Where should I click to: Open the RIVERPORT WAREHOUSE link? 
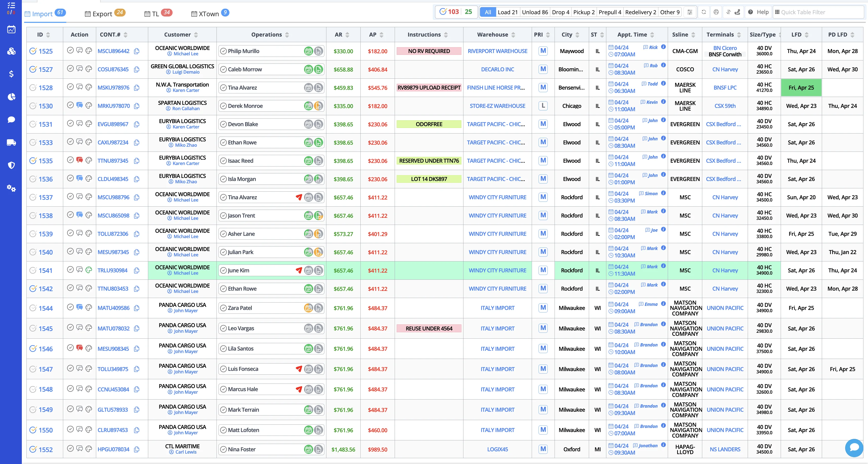[497, 51]
